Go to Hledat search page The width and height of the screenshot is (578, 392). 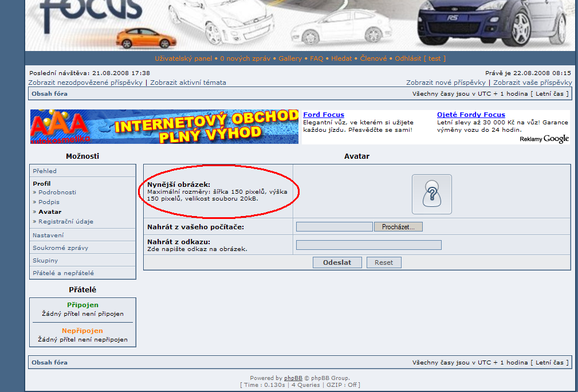[341, 58]
